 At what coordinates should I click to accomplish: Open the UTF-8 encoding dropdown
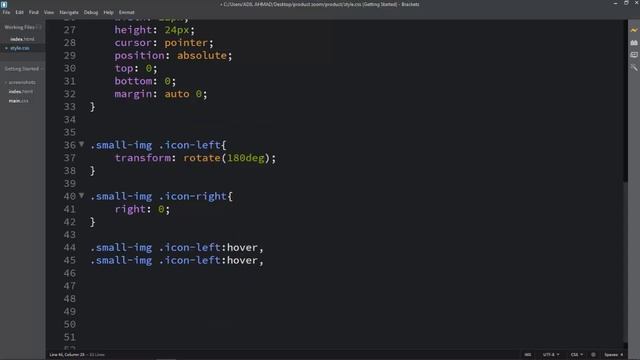point(551,354)
